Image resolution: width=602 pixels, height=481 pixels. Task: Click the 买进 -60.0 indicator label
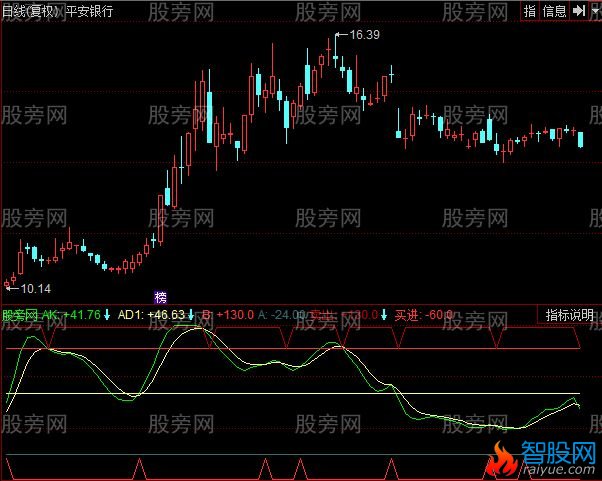pyautogui.click(x=424, y=315)
